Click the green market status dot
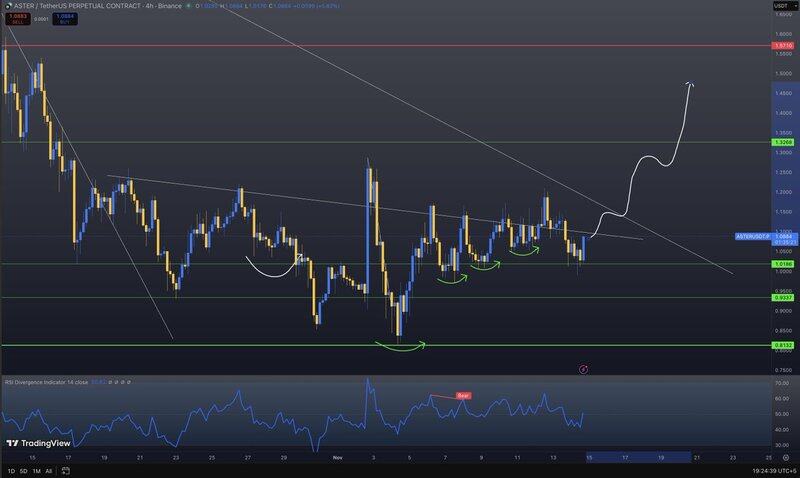The image size is (800, 478). [x=187, y=6]
